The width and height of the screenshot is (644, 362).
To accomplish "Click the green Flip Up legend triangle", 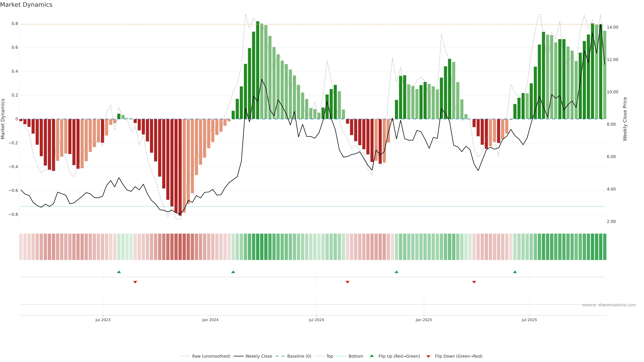I will click(x=372, y=356).
